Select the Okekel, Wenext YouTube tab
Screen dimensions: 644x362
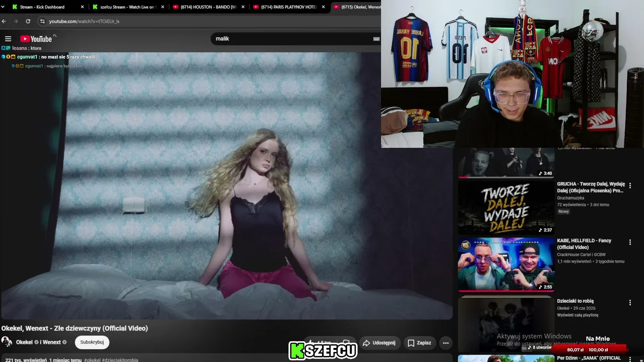(356, 7)
